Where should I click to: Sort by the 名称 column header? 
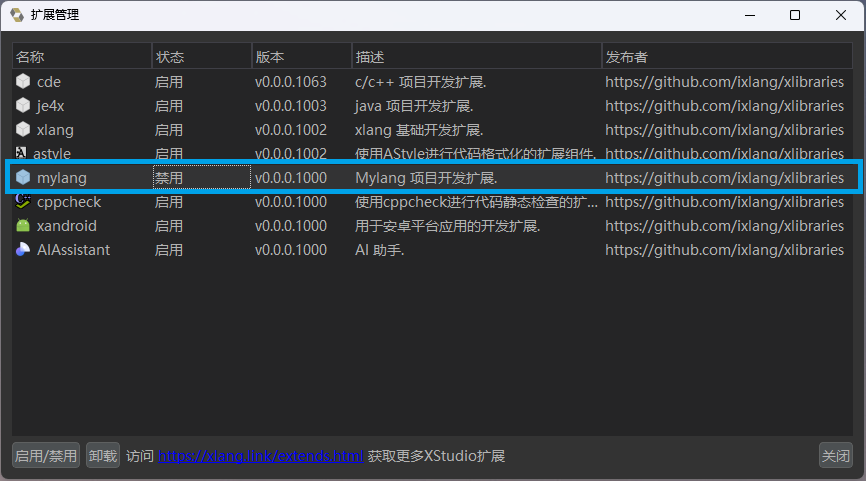click(x=82, y=56)
